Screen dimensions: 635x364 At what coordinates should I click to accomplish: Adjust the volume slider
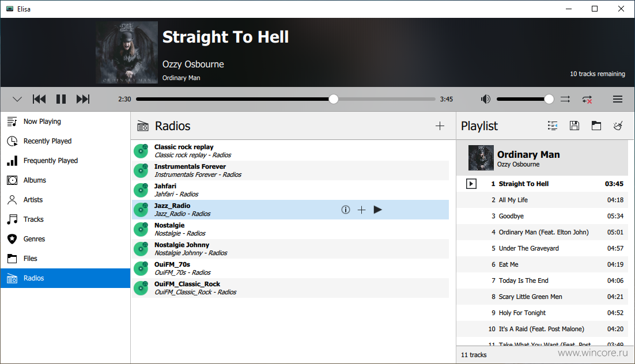coord(525,99)
